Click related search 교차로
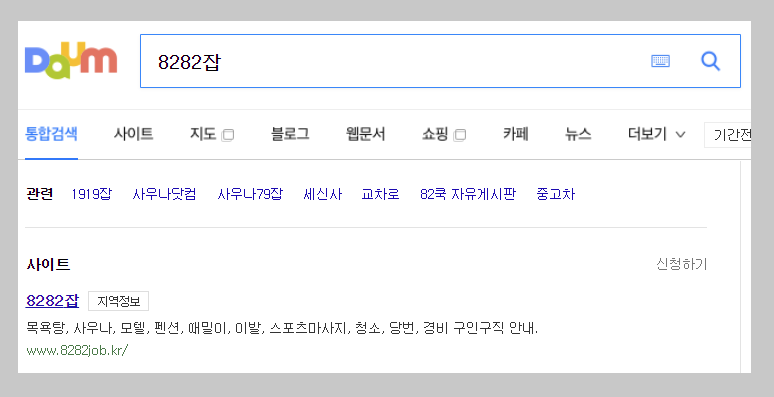The width and height of the screenshot is (774, 397). (x=381, y=194)
